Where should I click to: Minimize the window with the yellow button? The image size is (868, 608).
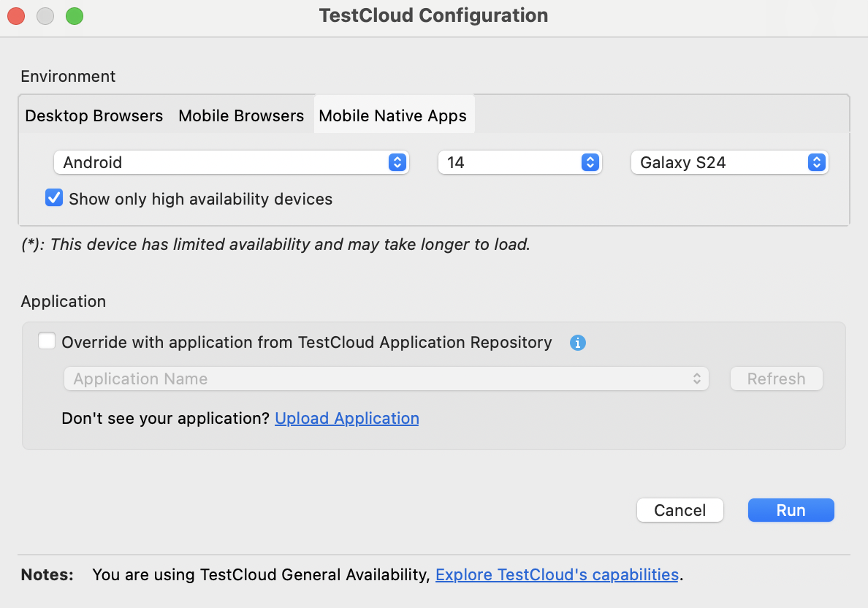tap(45, 16)
